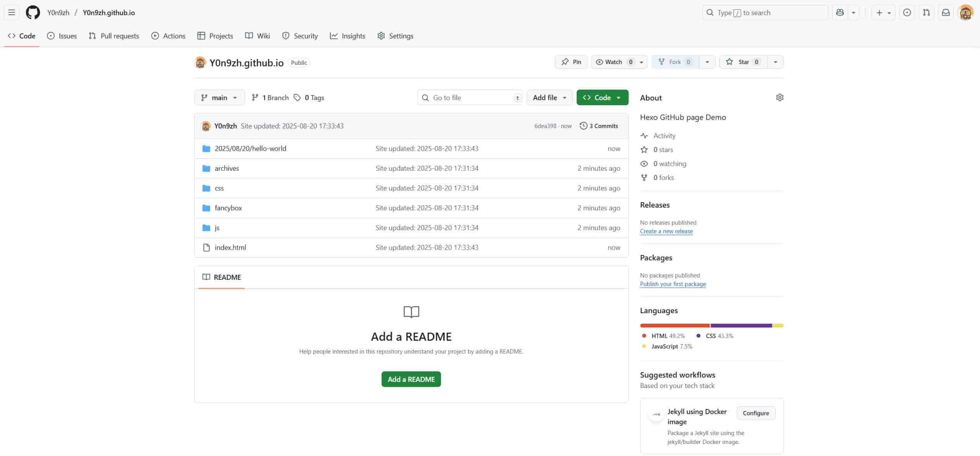Image resolution: width=980 pixels, height=456 pixels.
Task: Open repository Settings tab
Action: [x=396, y=36]
